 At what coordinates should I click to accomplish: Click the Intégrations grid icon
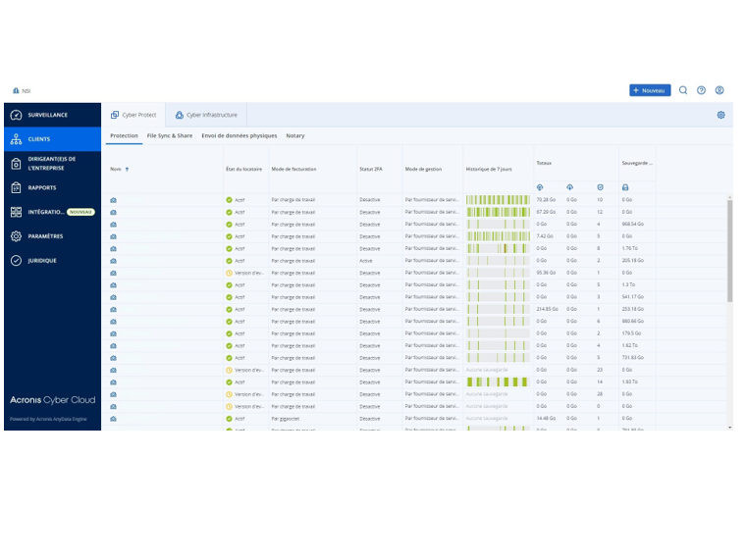click(16, 212)
